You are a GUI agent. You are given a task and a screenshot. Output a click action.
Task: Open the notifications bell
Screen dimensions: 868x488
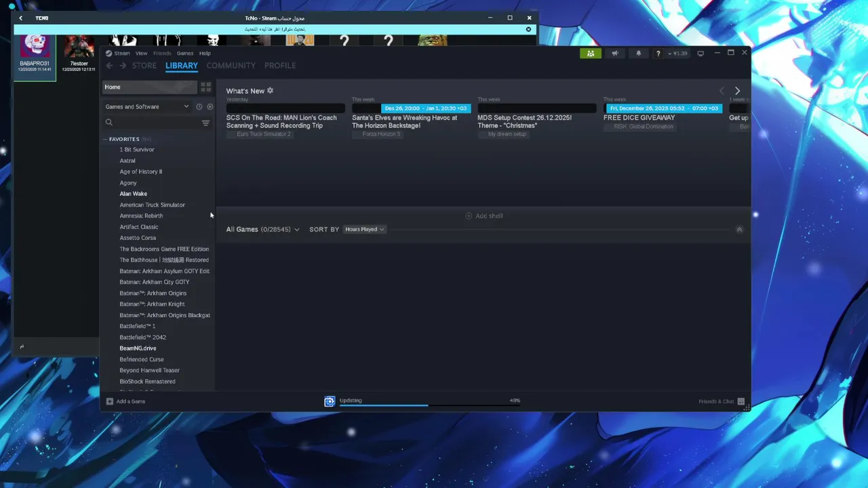click(x=638, y=53)
